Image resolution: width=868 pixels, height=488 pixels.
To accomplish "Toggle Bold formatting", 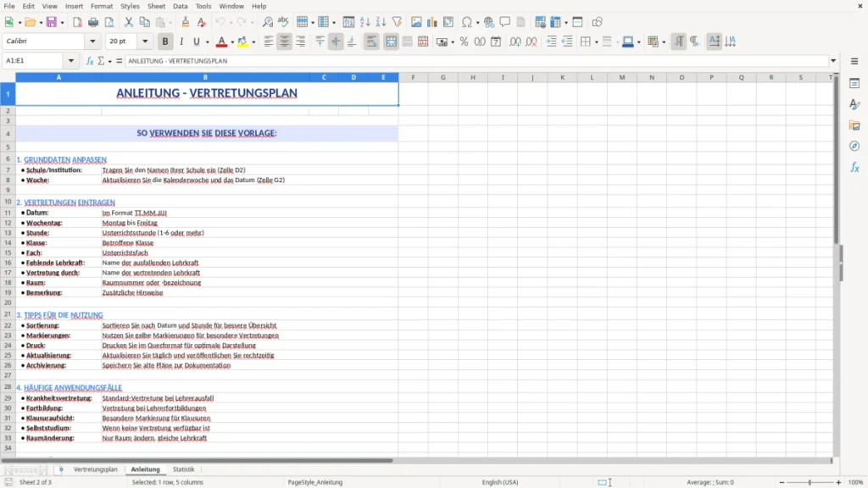I will (x=165, y=42).
